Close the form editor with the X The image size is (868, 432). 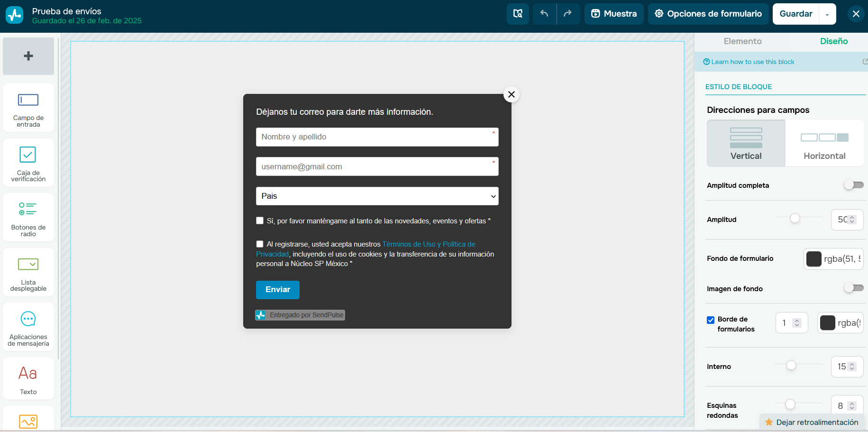(856, 14)
